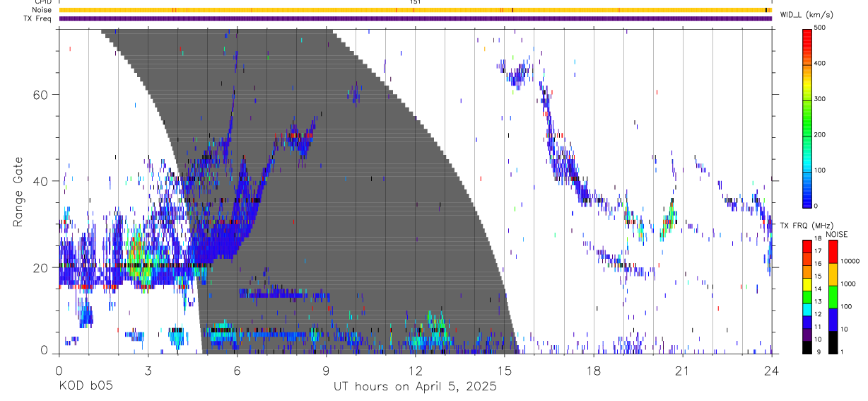The width and height of the screenshot is (868, 401).
Task: Click the 100 tick on the WID color bar
Action: (820, 170)
